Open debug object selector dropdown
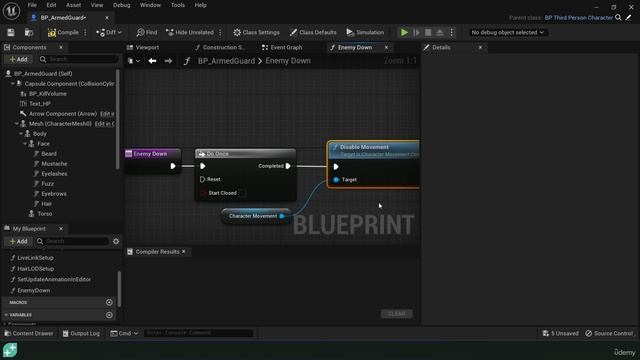640x360 pixels. click(x=507, y=32)
